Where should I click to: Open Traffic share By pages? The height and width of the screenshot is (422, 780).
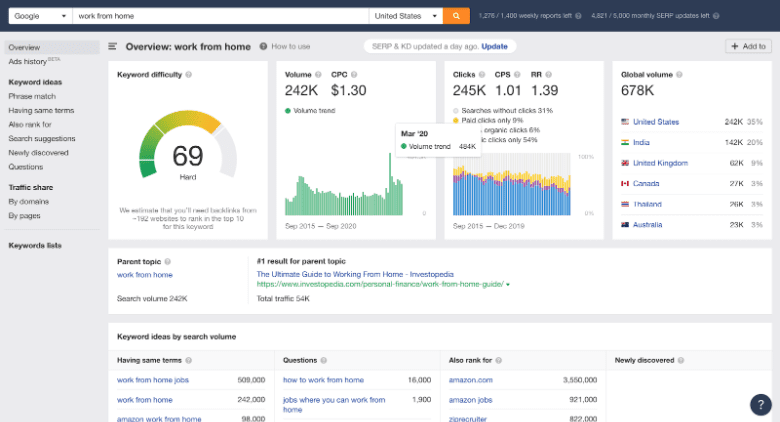tap(24, 215)
